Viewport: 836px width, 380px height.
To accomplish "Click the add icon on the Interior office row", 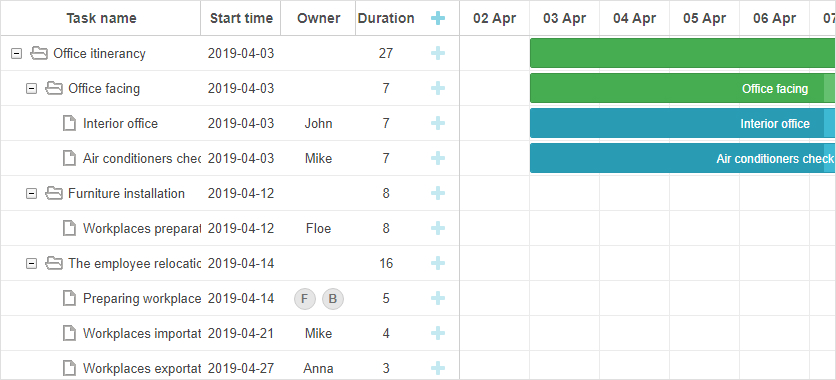I will 438,124.
